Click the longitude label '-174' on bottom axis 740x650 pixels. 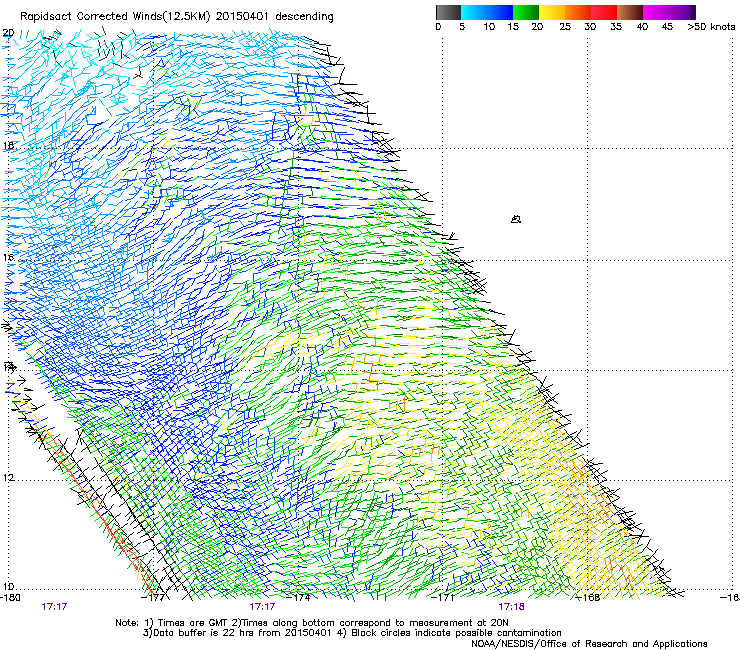point(299,598)
